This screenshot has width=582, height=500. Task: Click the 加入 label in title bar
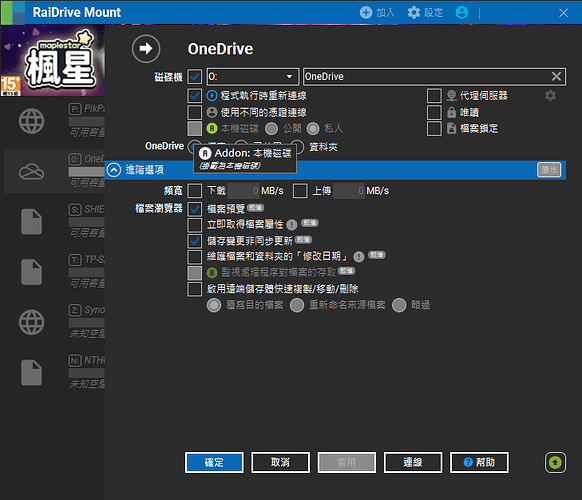pyautogui.click(x=385, y=13)
